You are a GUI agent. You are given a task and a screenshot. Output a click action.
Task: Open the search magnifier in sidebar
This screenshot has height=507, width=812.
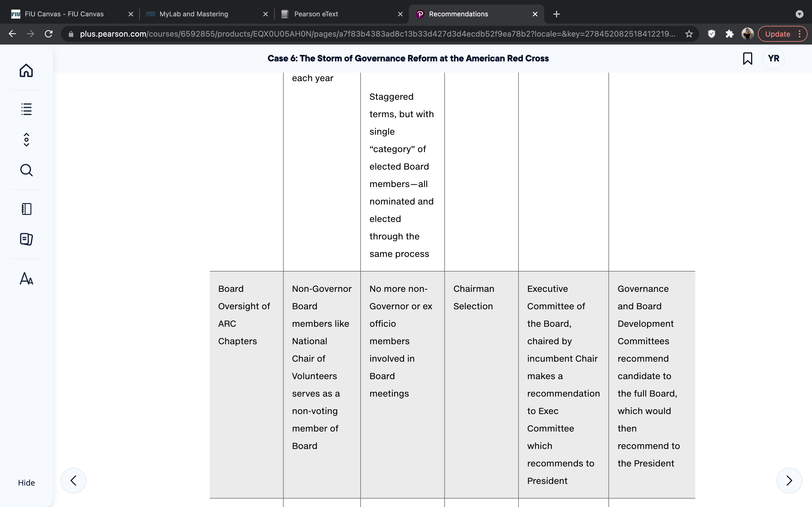26,170
